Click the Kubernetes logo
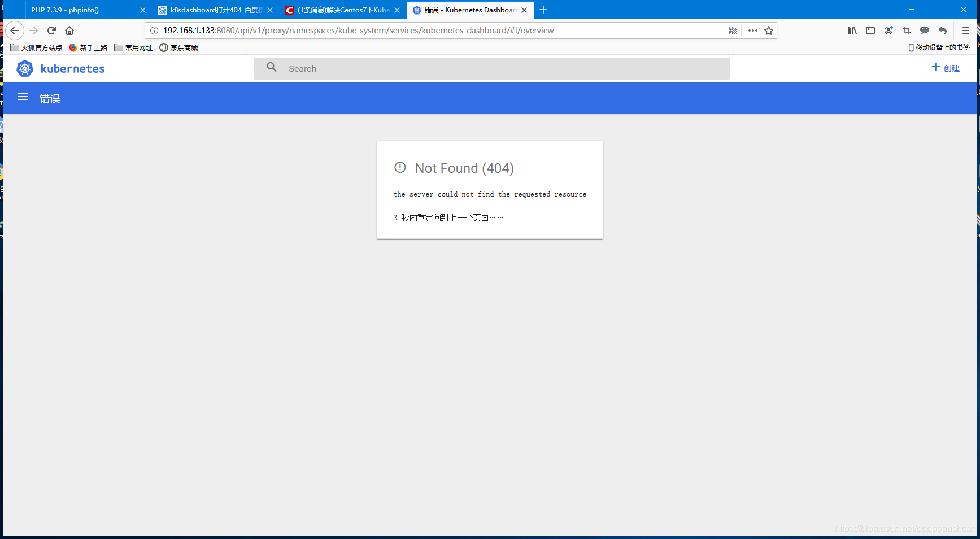The width and height of the screenshot is (980, 539). pyautogui.click(x=25, y=69)
